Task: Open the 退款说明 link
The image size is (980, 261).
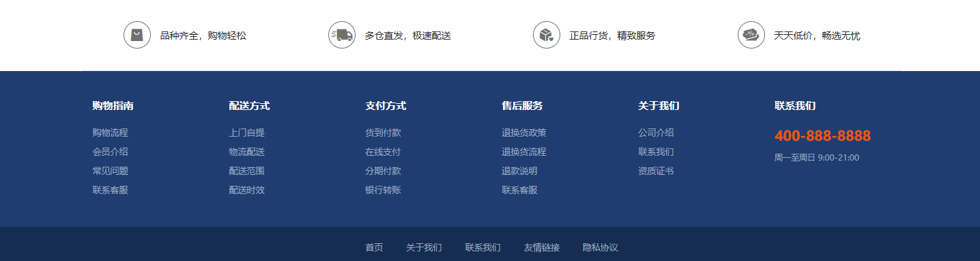Action: [520, 171]
